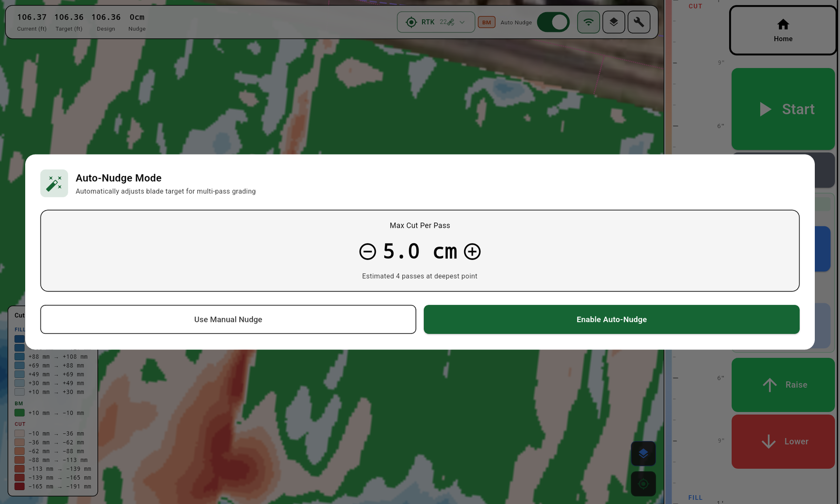840x504 pixels.
Task: Click Enable Auto-Nudge button
Action: (612, 319)
